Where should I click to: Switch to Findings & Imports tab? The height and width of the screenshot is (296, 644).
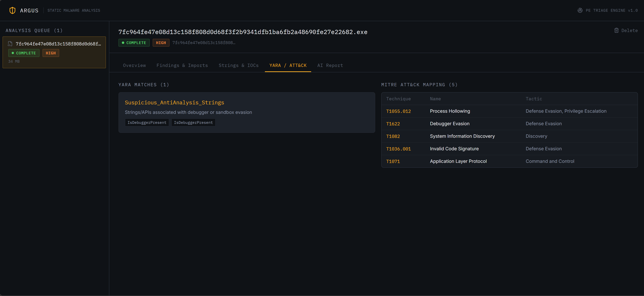tap(182, 65)
